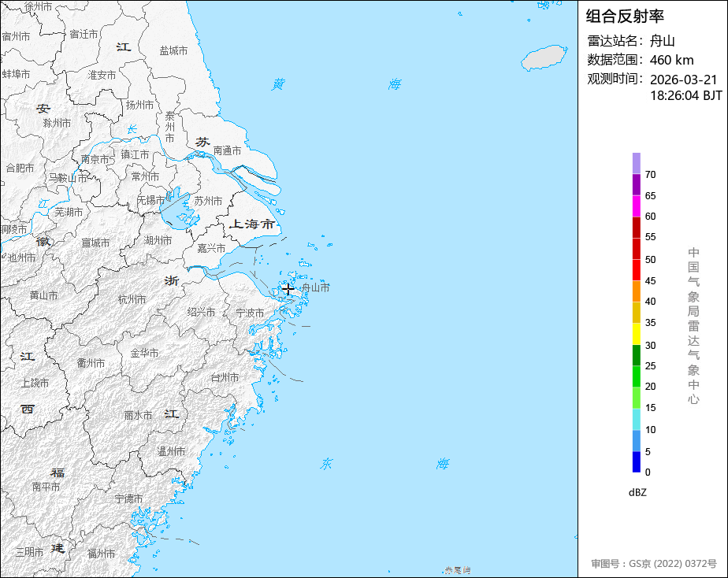Click the 马鞍山市 map label
Viewport: 728px width, 578px height.
(69, 178)
